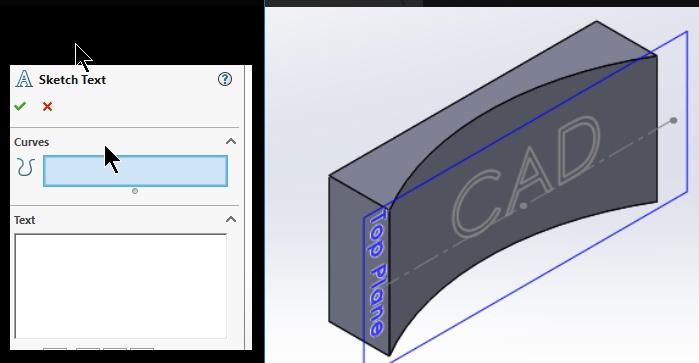699x363 pixels.
Task: Select the construction line right endpoint
Action: [674, 120]
